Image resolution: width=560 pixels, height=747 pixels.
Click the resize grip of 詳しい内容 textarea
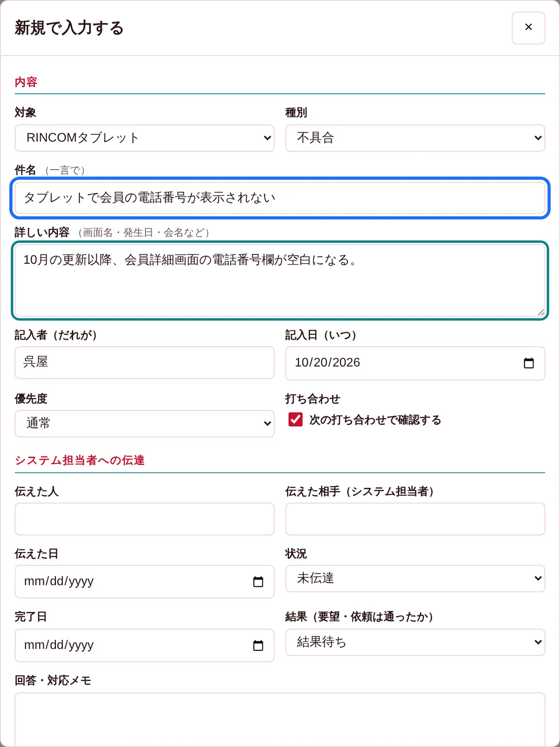click(540, 312)
